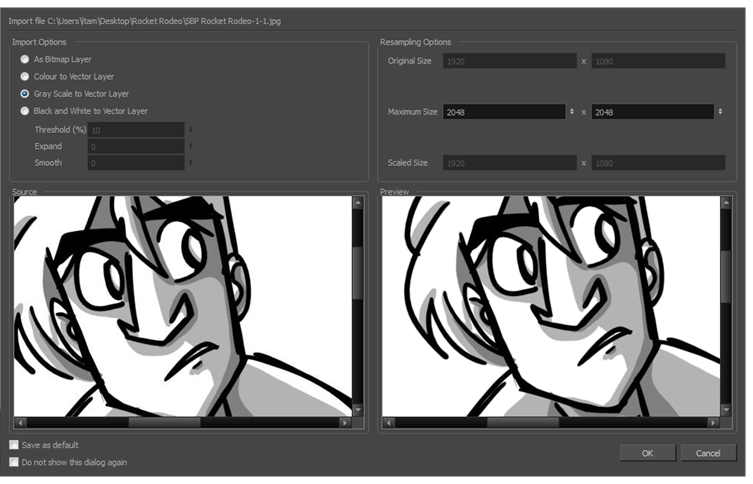This screenshot has height=484, width=753.
Task: Click the Source horizontal scrollbar thumb
Action: [x=163, y=422]
